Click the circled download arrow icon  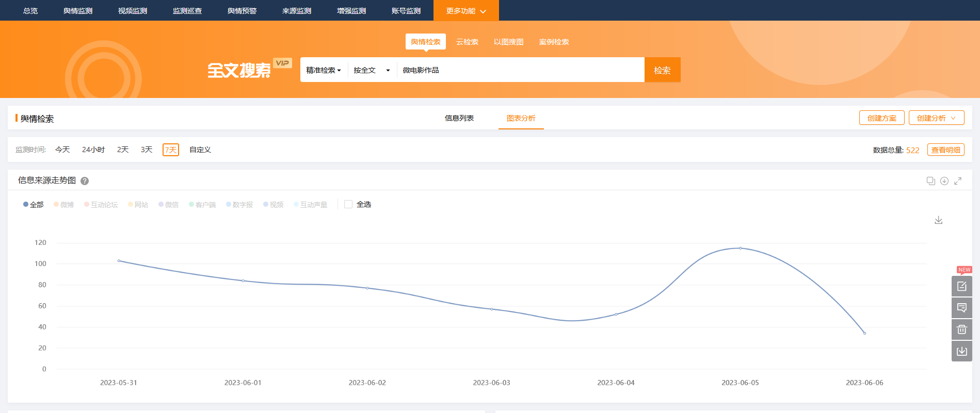(944, 181)
